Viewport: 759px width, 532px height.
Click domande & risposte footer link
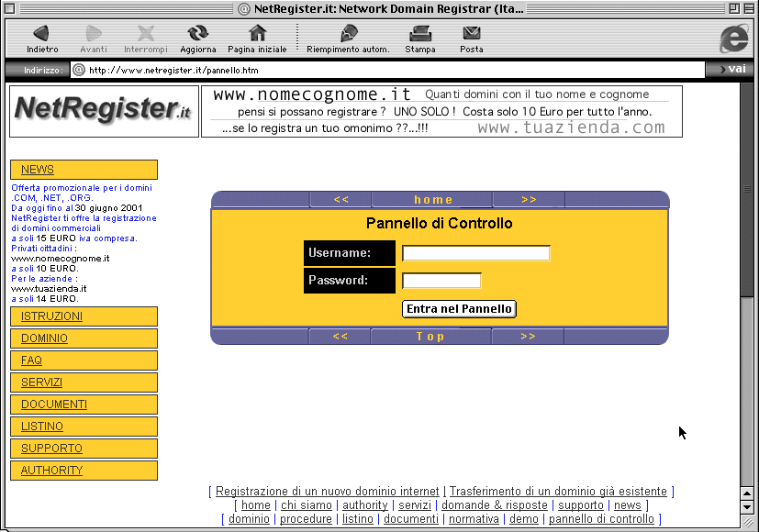point(494,505)
